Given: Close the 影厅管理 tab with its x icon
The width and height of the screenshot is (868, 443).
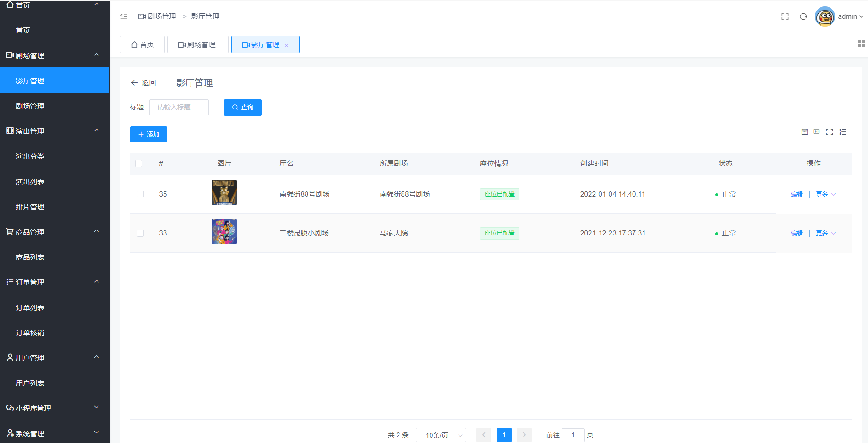Looking at the screenshot, I should (287, 45).
